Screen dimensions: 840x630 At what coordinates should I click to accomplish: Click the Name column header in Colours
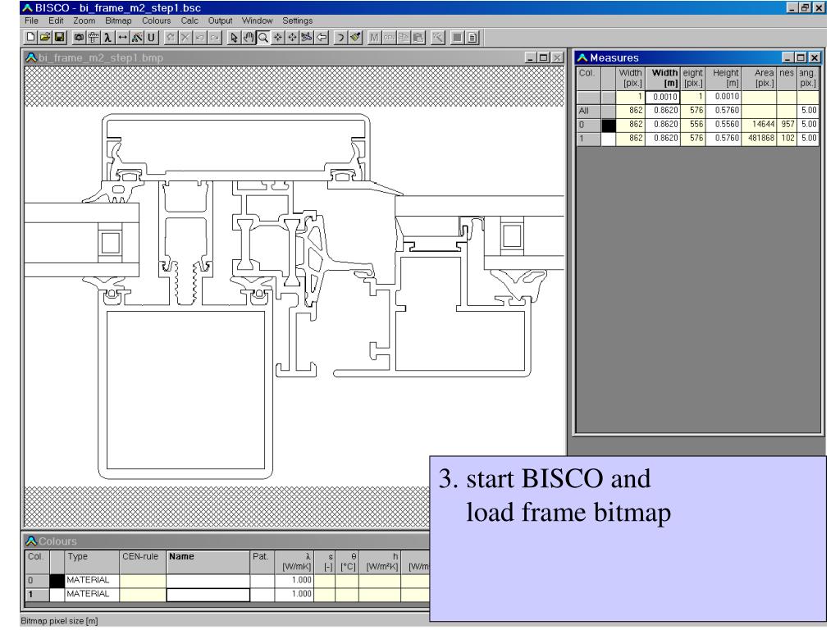tap(208, 562)
